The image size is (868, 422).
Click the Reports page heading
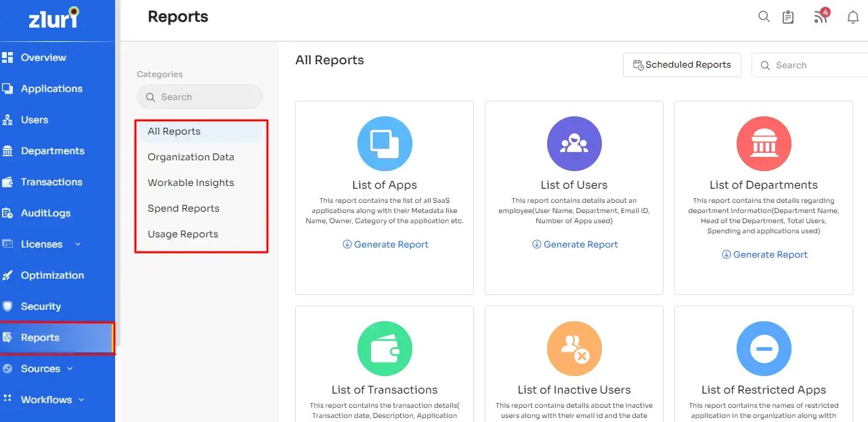(x=178, y=17)
